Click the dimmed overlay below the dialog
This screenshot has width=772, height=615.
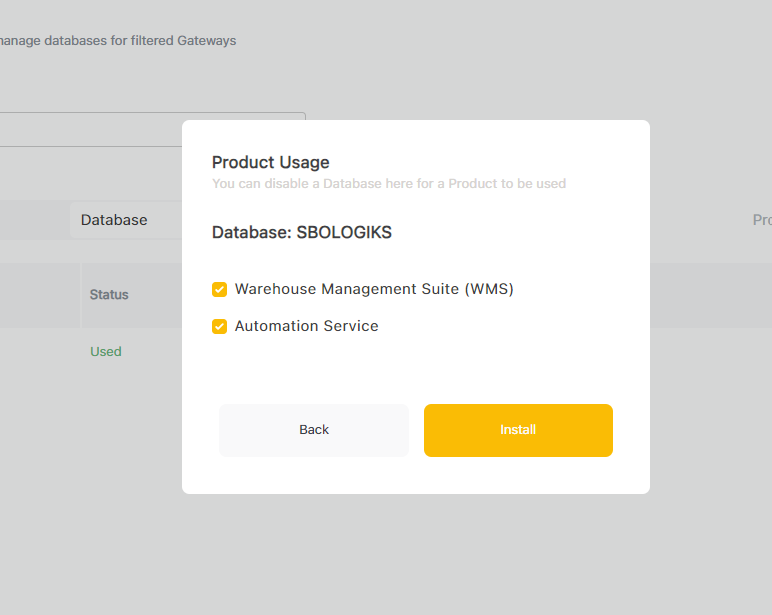pos(415,555)
